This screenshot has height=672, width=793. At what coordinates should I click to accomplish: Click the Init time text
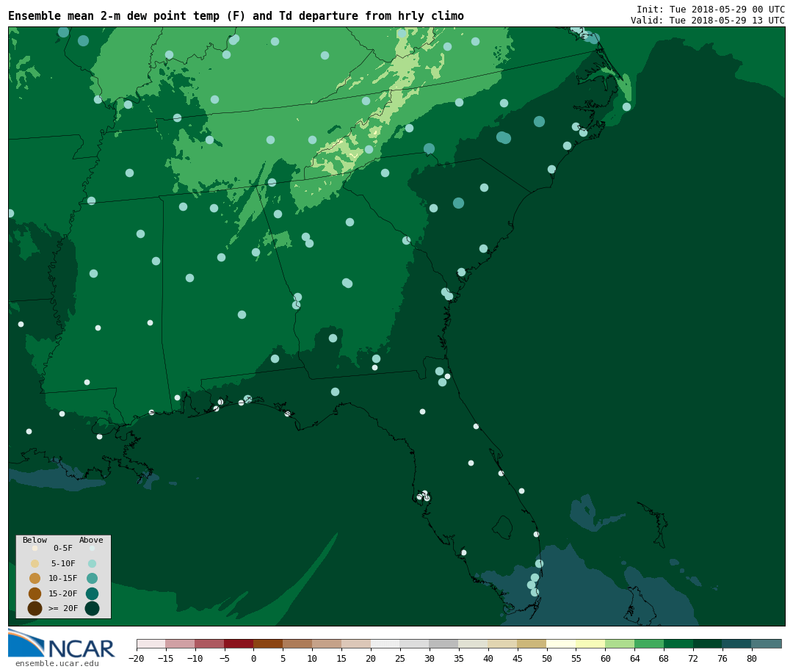[710, 10]
